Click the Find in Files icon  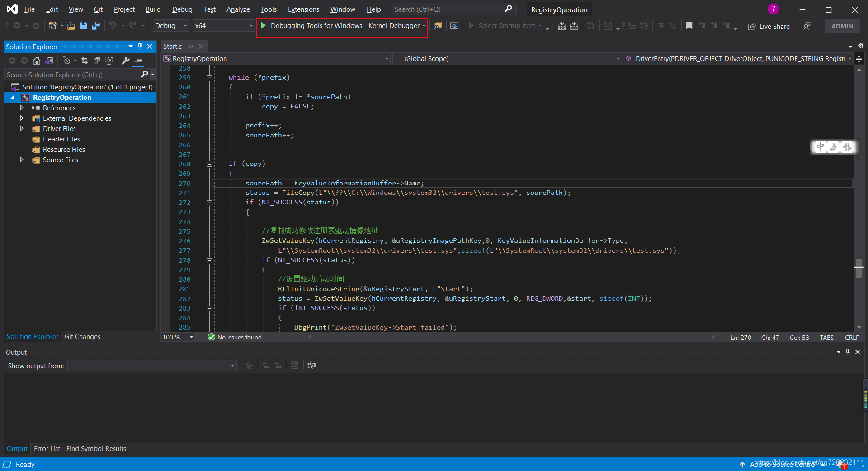[x=438, y=26]
